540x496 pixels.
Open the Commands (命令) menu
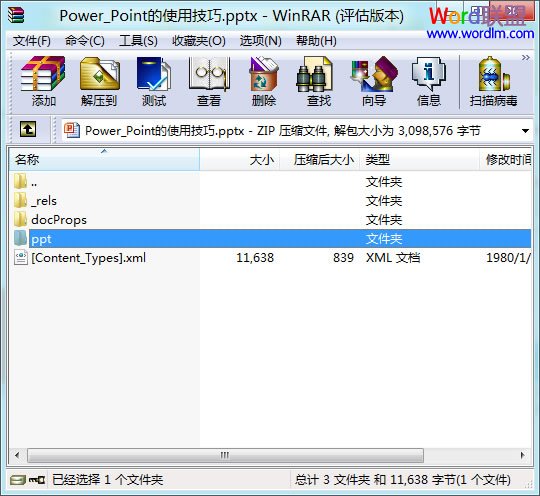pos(85,41)
